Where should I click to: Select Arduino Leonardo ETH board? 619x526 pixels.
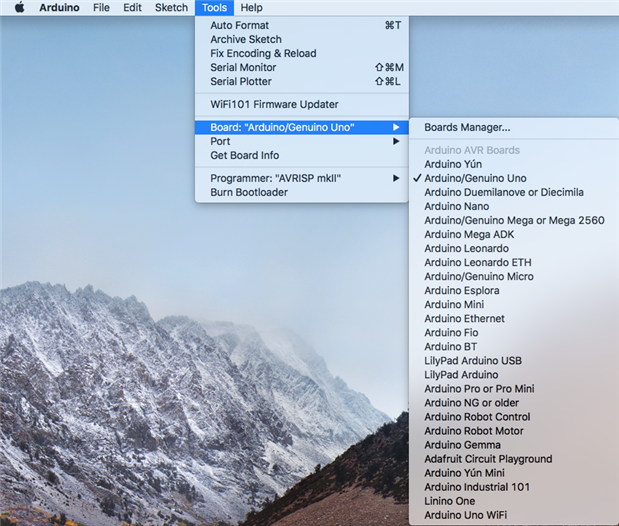click(514, 262)
